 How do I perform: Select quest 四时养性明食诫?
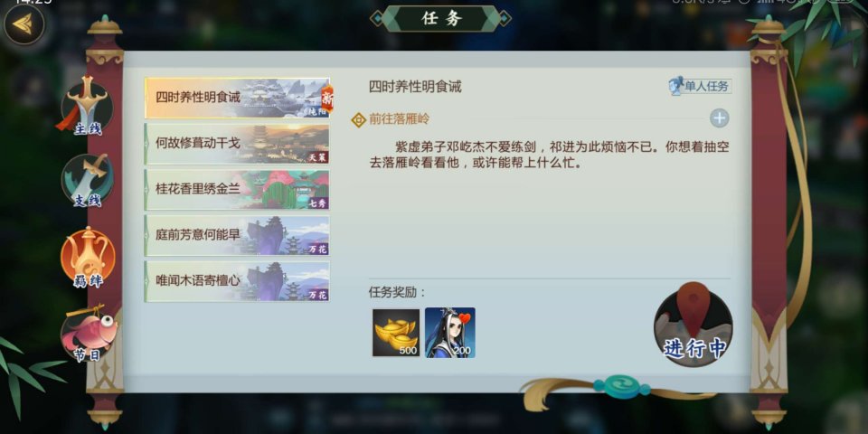tap(237, 98)
